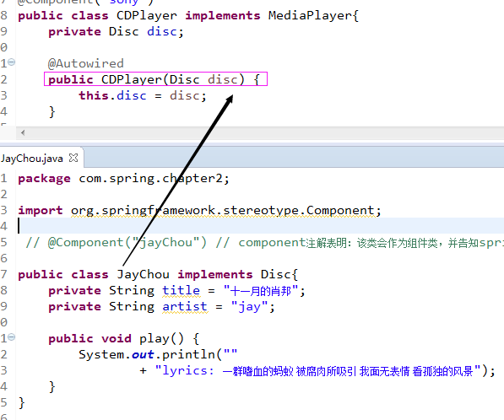Click the empty highlighted line 4 in JayChou.java

coord(260,225)
